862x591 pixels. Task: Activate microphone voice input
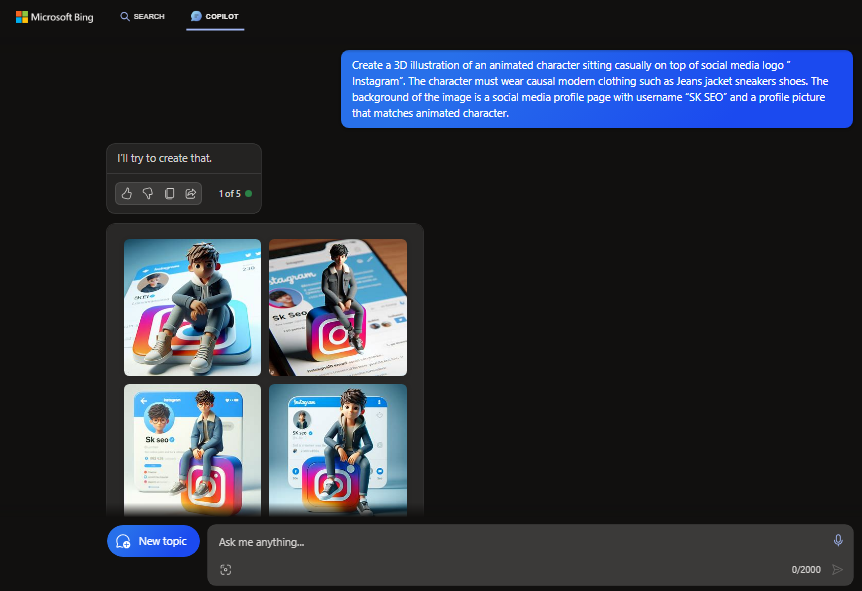[x=838, y=540]
